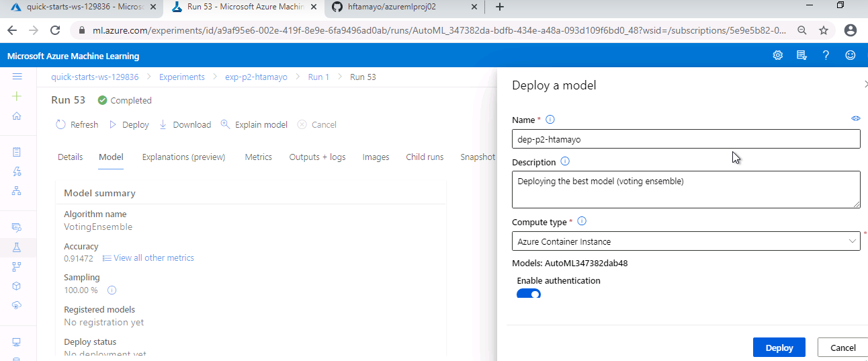
Task: Open settings gear in Azure header
Action: 778,56
